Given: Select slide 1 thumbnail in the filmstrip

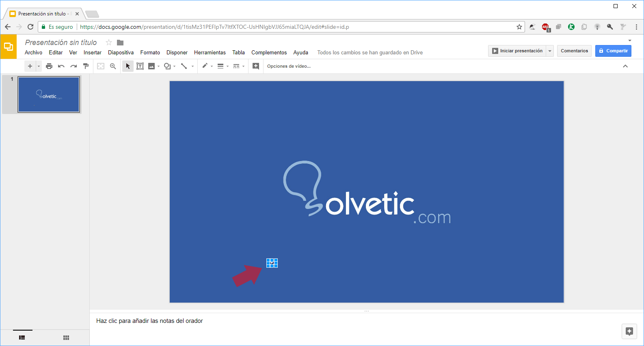Looking at the screenshot, I should 49,95.
